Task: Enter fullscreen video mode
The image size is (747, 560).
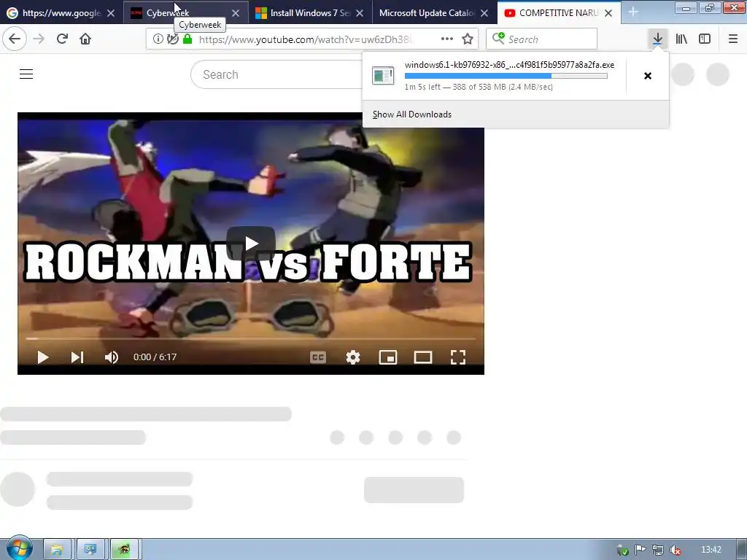Action: point(458,357)
